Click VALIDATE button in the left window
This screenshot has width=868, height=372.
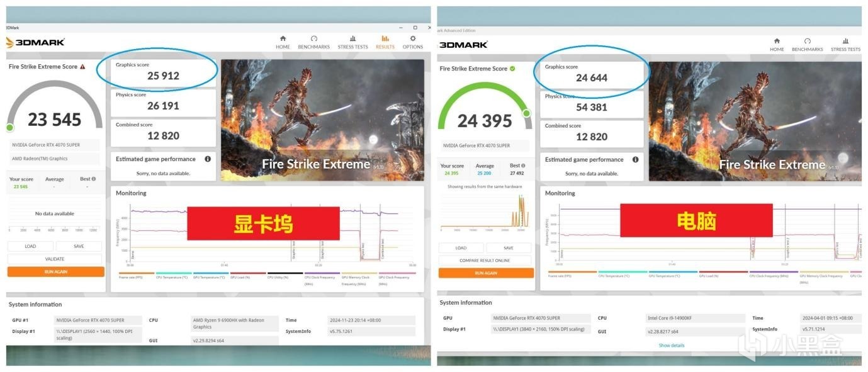(x=55, y=259)
